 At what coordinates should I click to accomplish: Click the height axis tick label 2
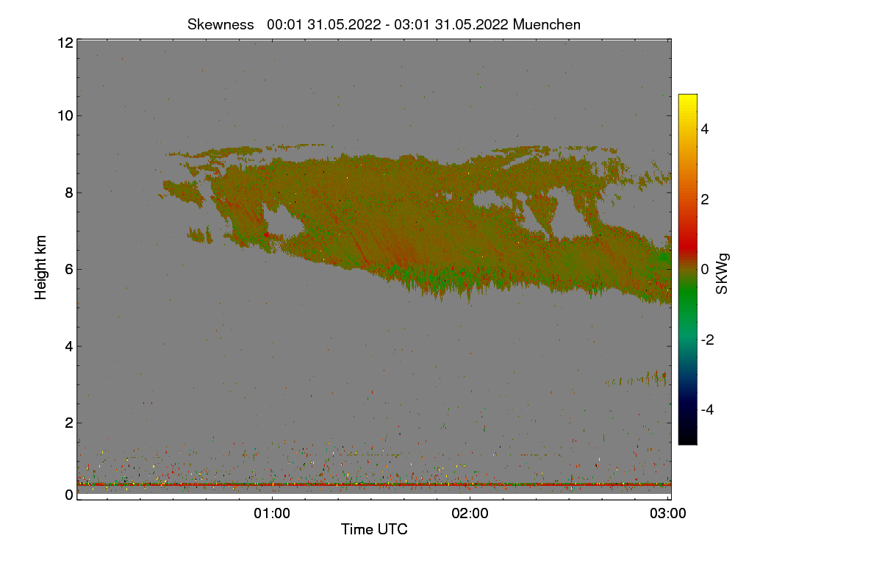[x=69, y=423]
